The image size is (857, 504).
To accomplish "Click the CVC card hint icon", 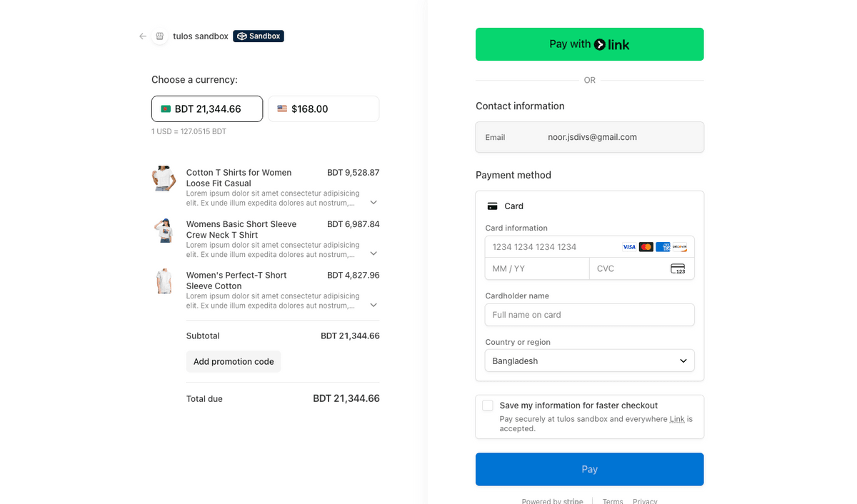I will pyautogui.click(x=678, y=268).
